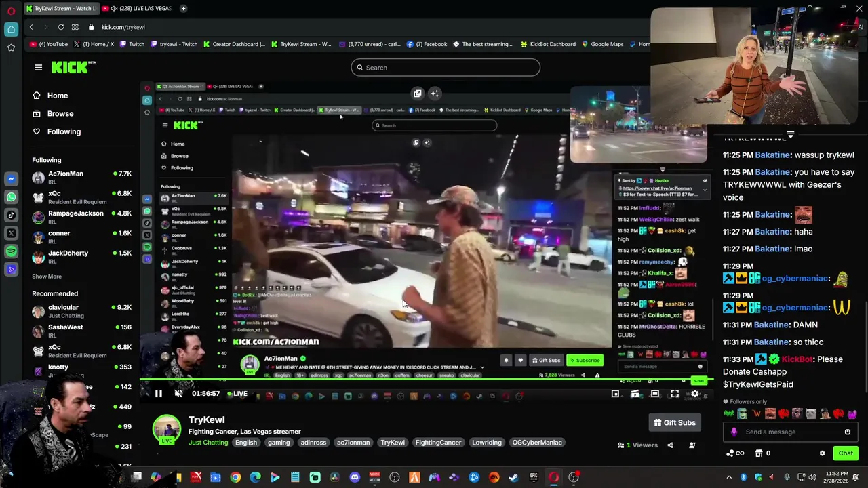The width and height of the screenshot is (868, 488).
Task: Select the FightingCancer tag
Action: (x=438, y=443)
